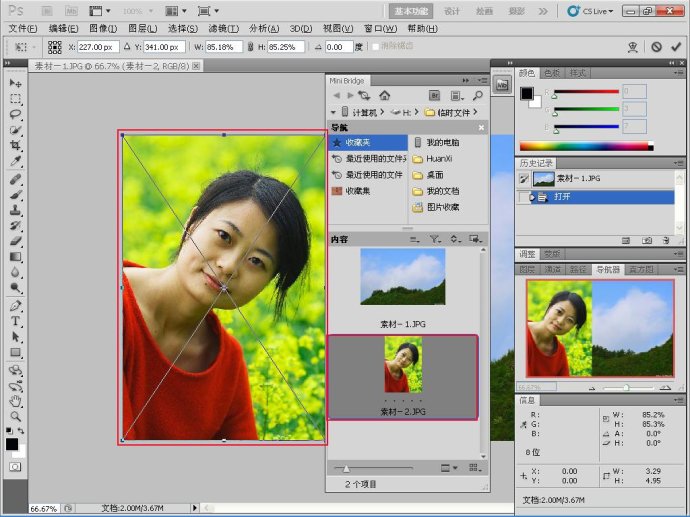
Task: Open the search magnifier in Mini Bridge
Action: 477,95
